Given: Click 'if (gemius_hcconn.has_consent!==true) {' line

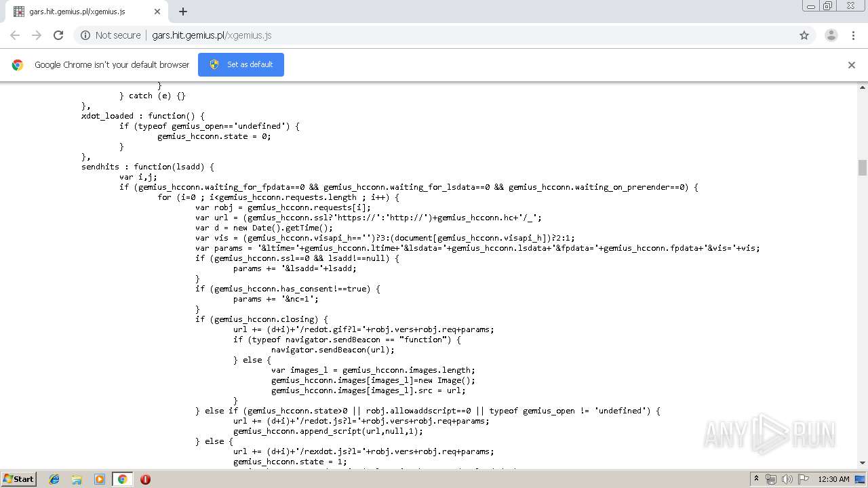Looking at the screenshot, I should point(288,289).
